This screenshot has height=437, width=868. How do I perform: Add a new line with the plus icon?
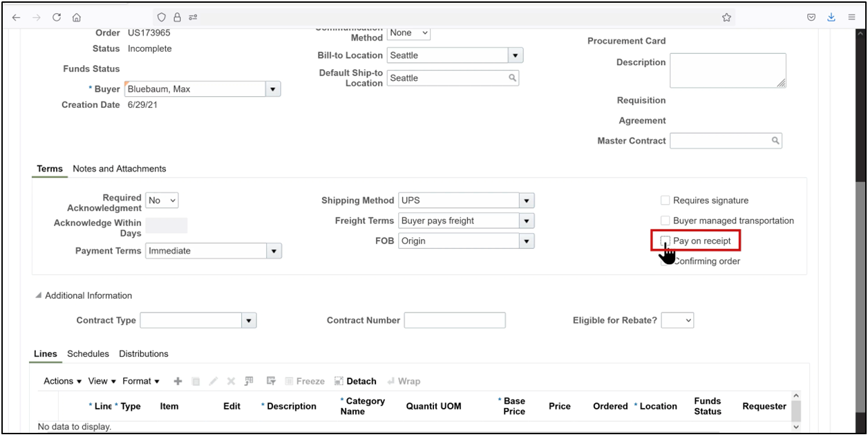178,380
